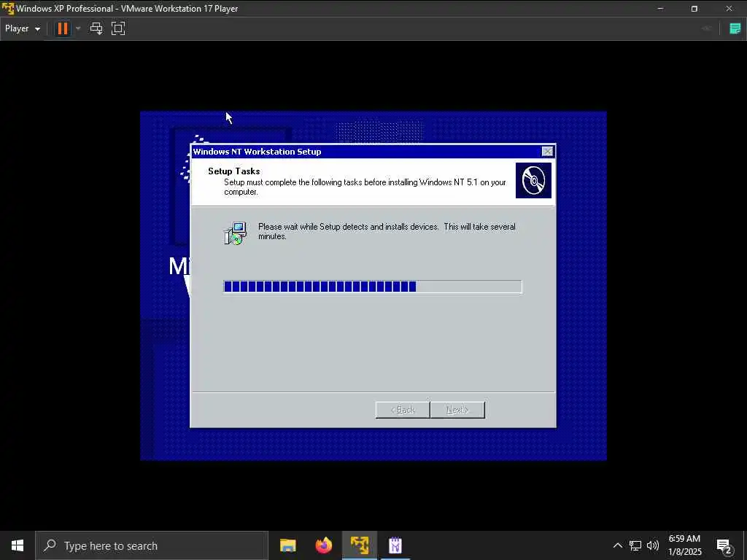Image resolution: width=747 pixels, height=560 pixels.
Task: Click the VMware Workstation title bar icon
Action: point(7,9)
